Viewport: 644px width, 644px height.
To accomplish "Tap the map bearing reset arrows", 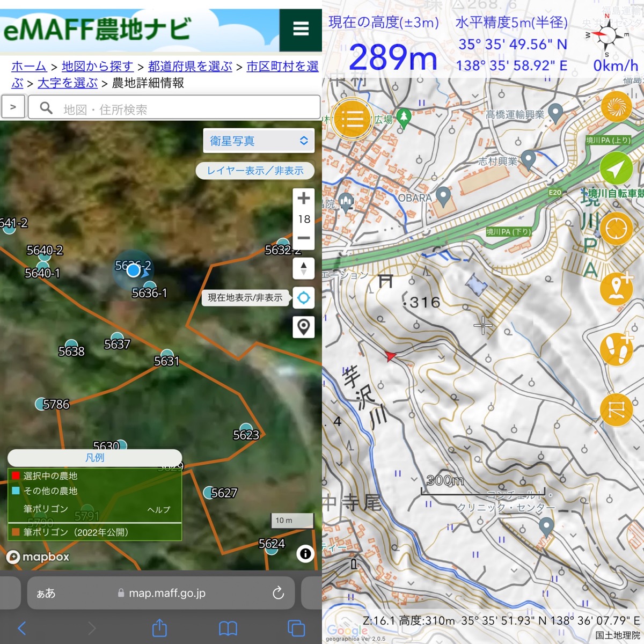I will coord(304,268).
